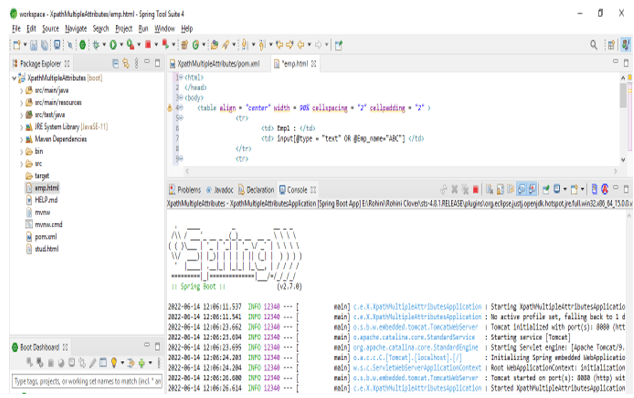Toggle Word Wrap in the Console toolbar
Screen dimensions: 634x398
tap(511, 189)
